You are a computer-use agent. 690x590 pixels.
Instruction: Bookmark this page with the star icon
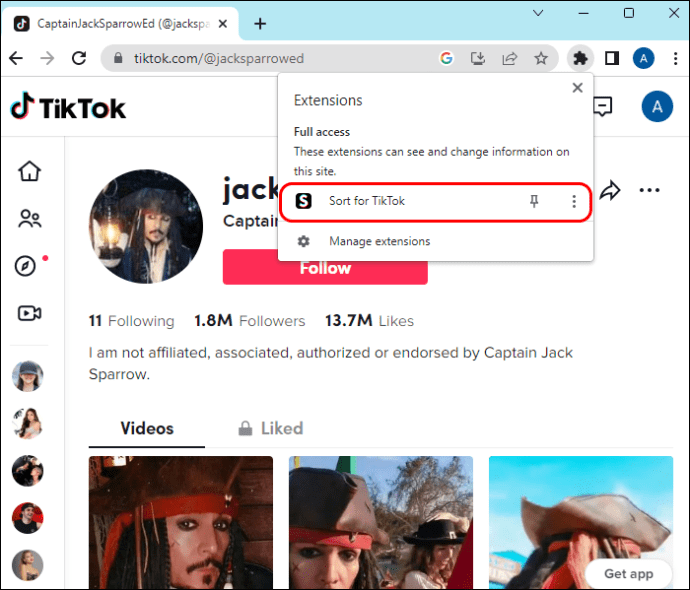(x=541, y=58)
